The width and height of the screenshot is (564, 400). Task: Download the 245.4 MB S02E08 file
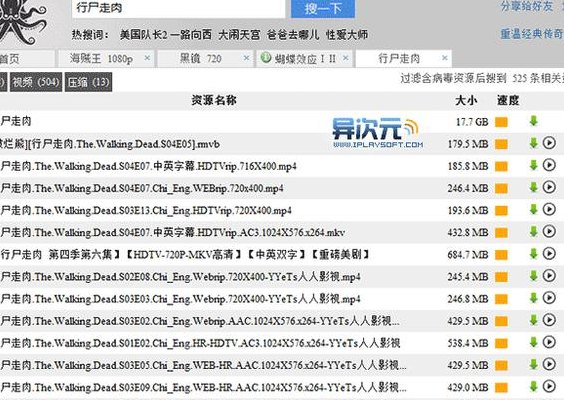(533, 276)
